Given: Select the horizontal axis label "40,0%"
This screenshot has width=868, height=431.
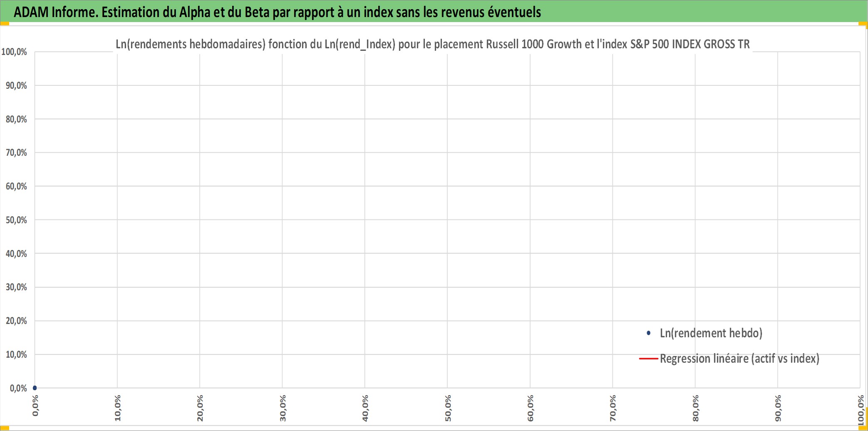Looking at the screenshot, I should coord(365,408).
